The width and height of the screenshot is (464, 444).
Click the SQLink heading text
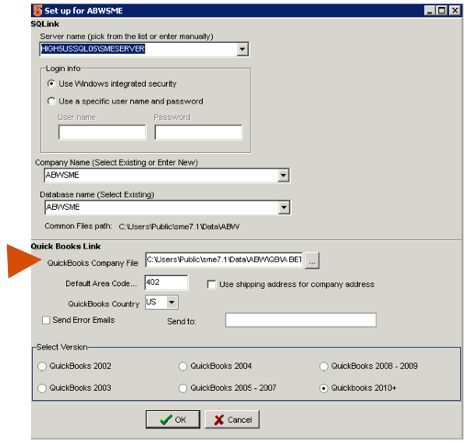(x=45, y=24)
